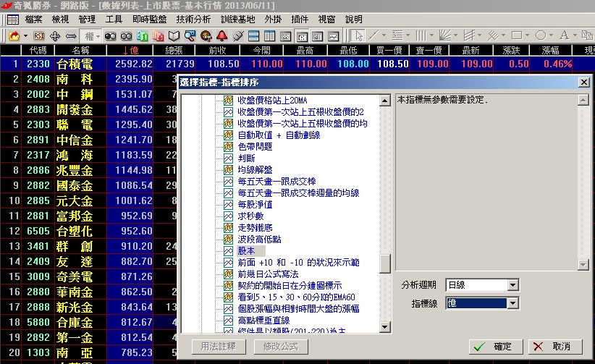Click the magnifier search toolbar icon
The image size is (595, 364).
pyautogui.click(x=190, y=36)
